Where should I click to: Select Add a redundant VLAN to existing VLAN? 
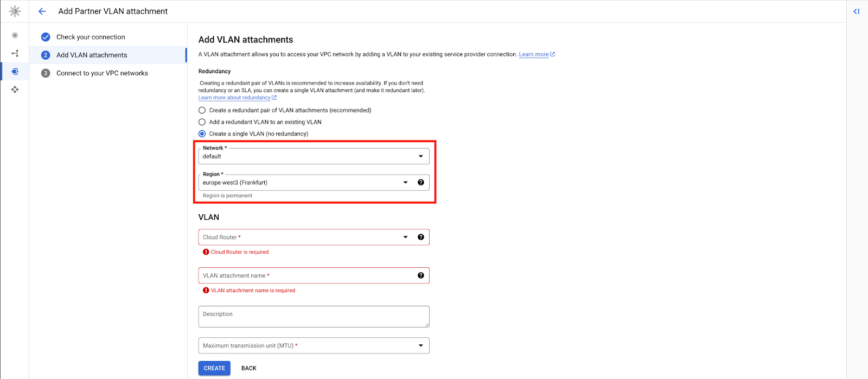(202, 122)
